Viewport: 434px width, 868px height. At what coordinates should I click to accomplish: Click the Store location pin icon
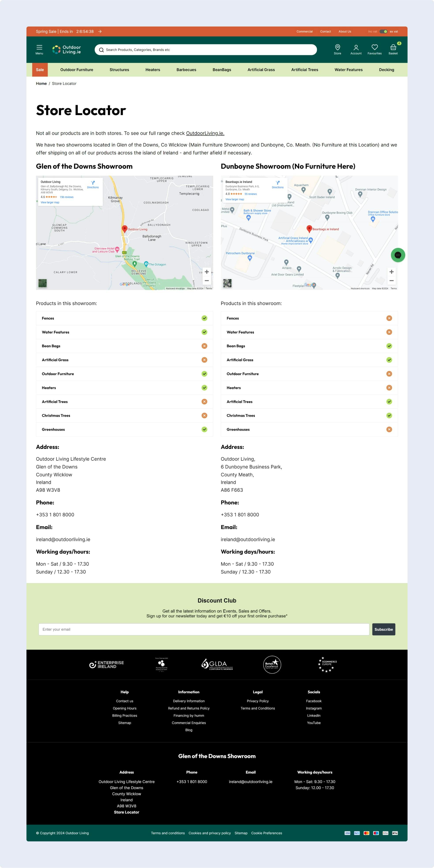click(337, 47)
